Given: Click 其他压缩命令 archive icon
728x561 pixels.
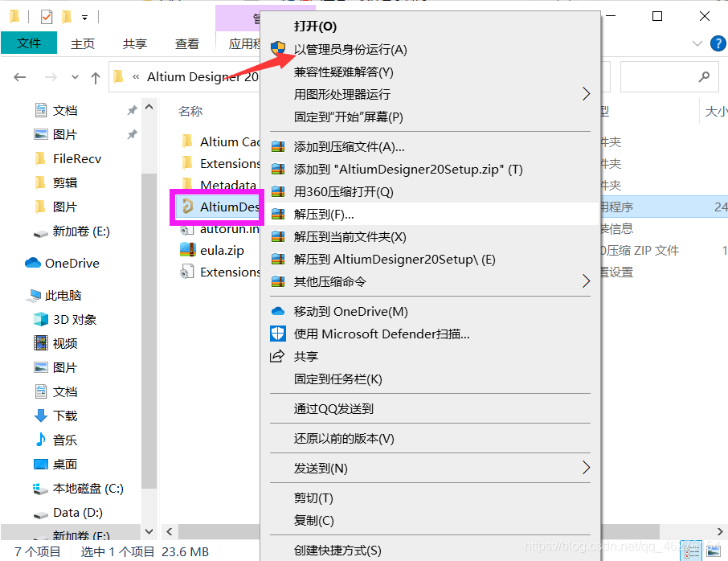Looking at the screenshot, I should click(x=278, y=281).
